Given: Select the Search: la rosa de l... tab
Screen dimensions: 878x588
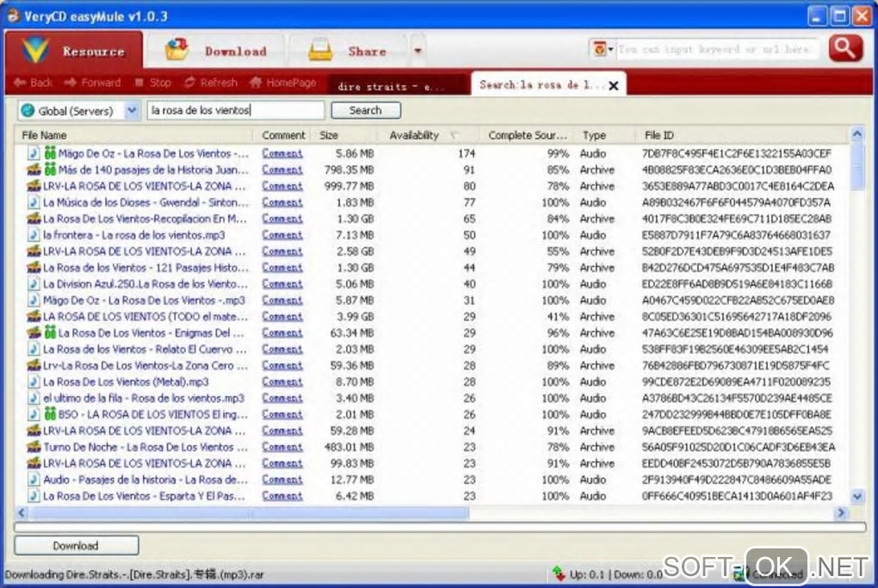Looking at the screenshot, I should (x=539, y=85).
